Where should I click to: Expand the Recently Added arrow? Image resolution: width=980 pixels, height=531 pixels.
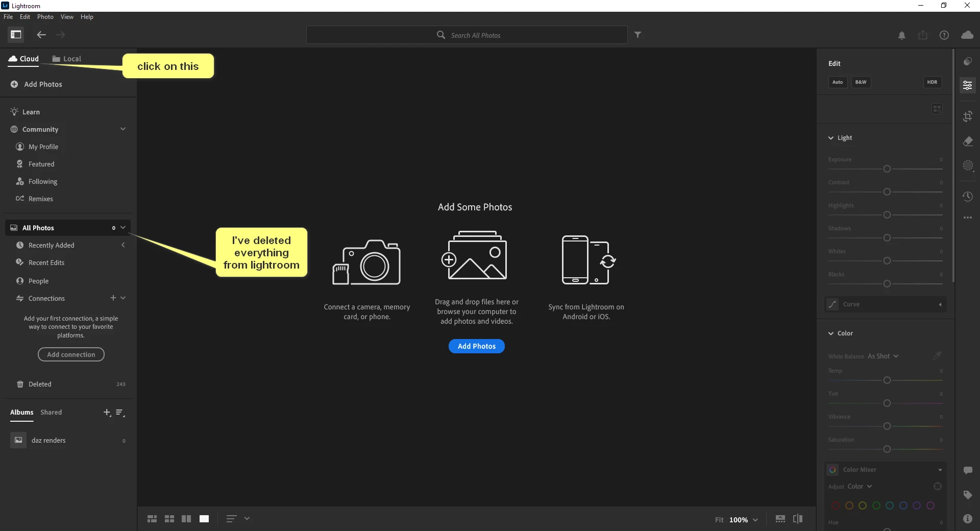tap(123, 245)
